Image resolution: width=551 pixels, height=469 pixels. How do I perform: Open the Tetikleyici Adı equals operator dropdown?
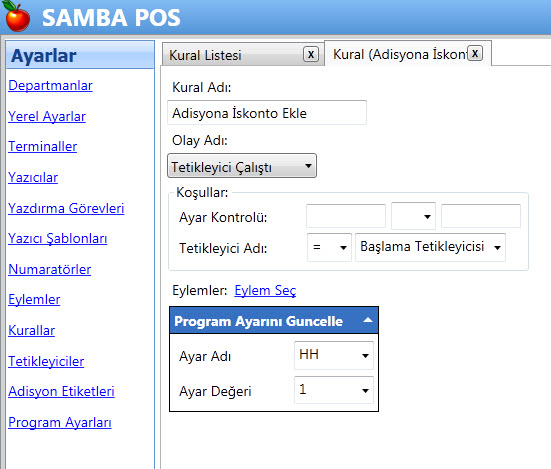[x=329, y=247]
